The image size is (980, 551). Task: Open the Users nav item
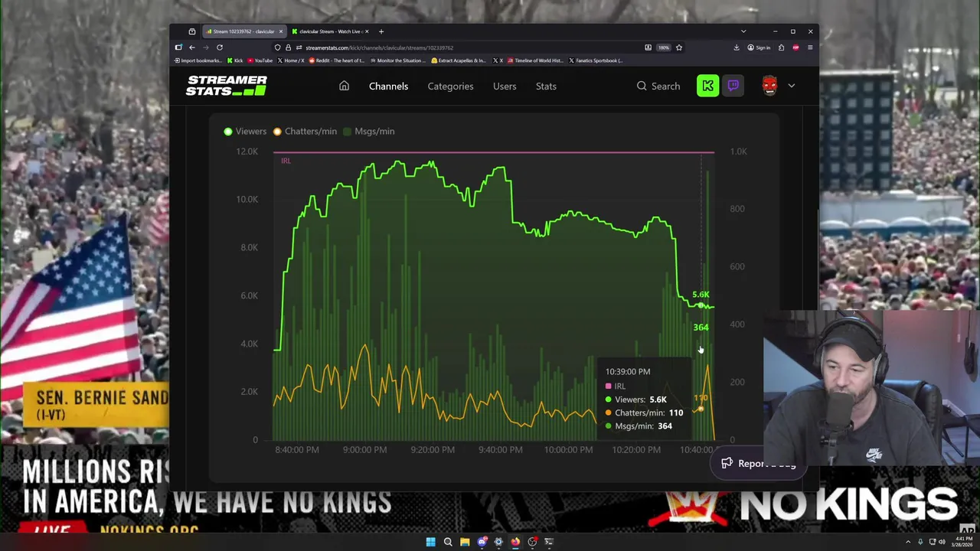click(505, 86)
